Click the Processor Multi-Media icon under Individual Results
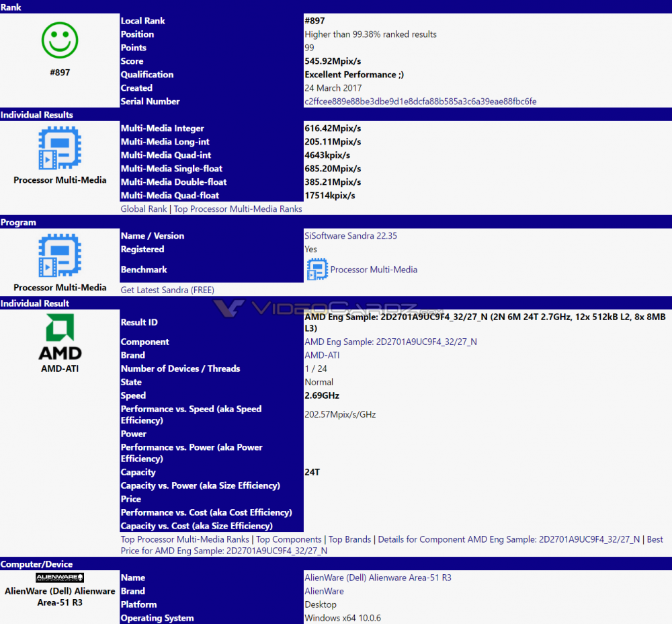The width and height of the screenshot is (672, 624). [x=60, y=148]
